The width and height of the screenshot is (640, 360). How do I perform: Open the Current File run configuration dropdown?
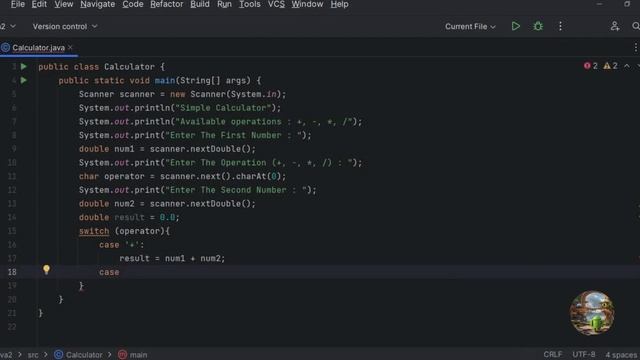click(470, 27)
